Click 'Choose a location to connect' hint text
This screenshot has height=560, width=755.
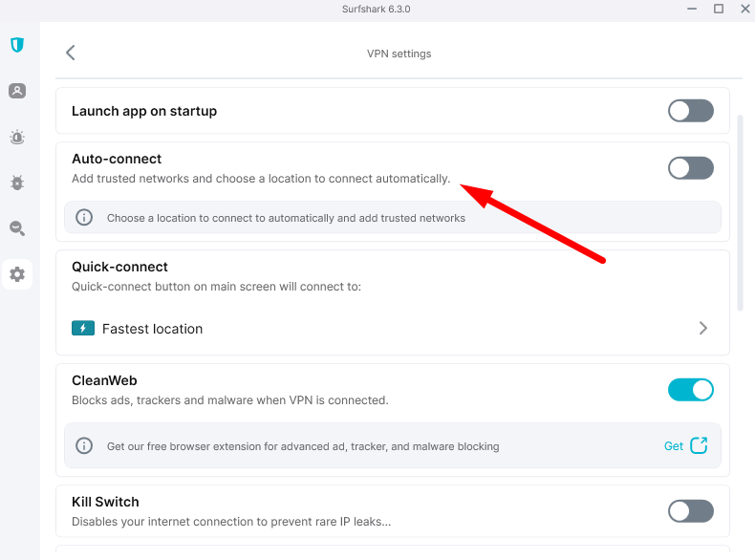[286, 218]
